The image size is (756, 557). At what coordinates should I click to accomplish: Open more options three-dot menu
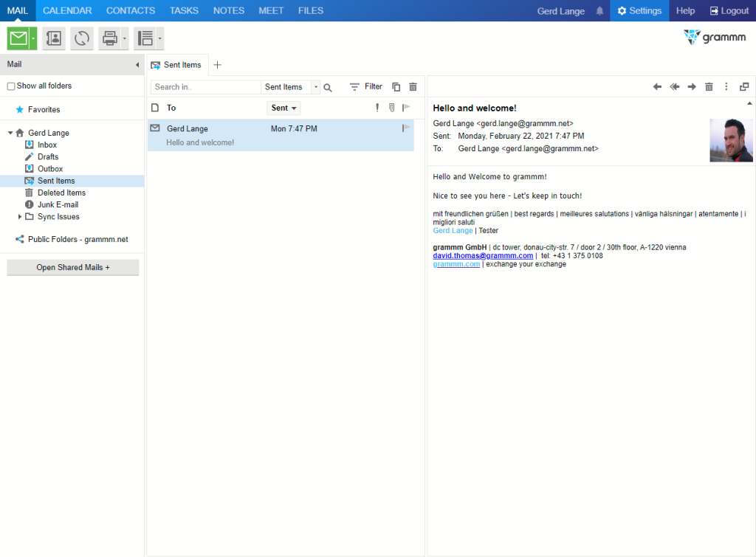pos(726,87)
